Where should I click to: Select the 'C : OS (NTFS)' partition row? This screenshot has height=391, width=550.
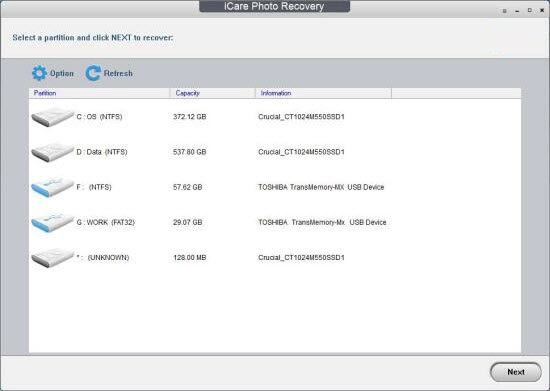click(x=275, y=117)
